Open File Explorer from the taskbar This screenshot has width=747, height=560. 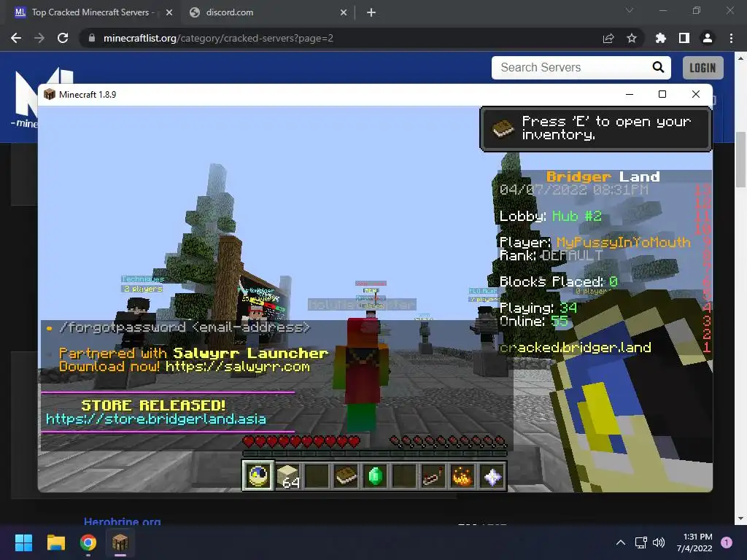click(x=55, y=542)
